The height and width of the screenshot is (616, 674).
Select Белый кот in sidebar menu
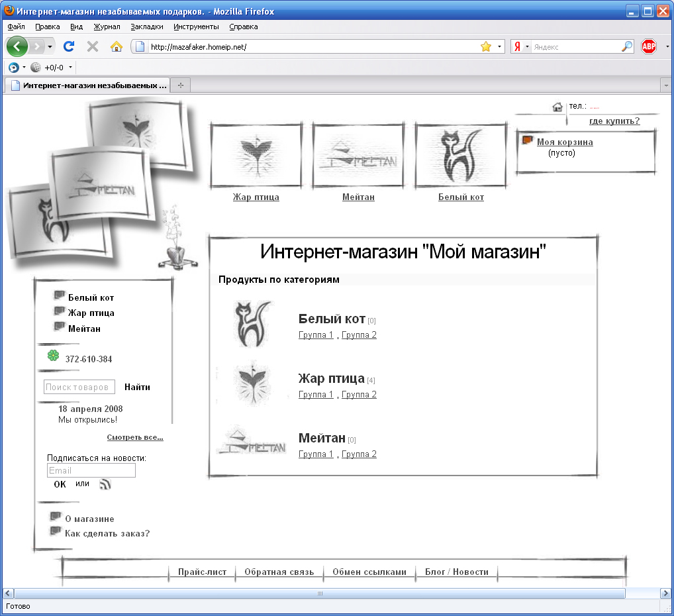click(x=91, y=297)
